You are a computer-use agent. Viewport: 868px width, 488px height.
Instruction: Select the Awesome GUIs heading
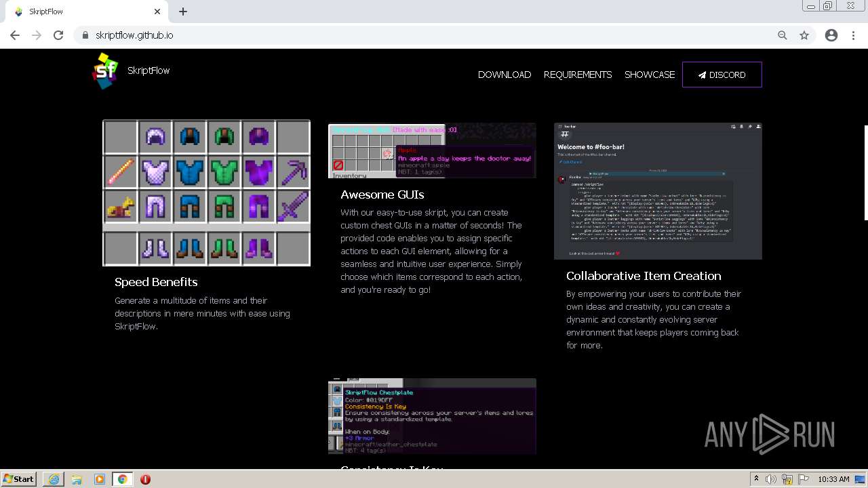382,195
